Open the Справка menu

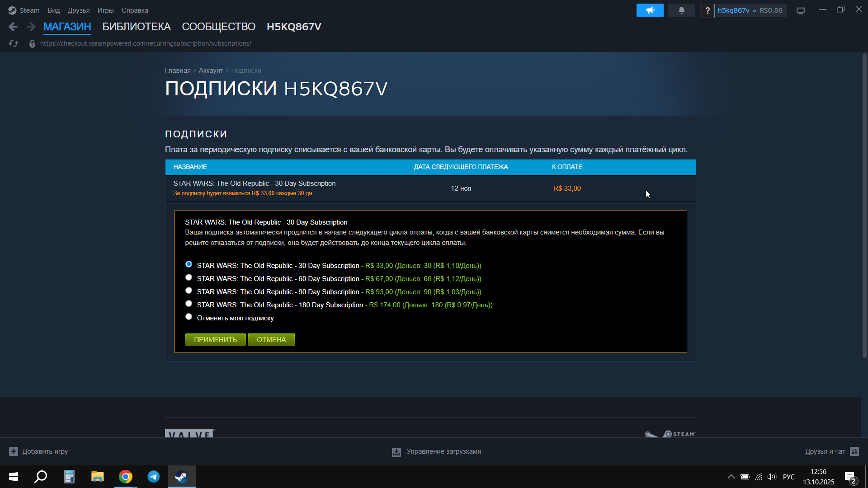click(x=134, y=10)
